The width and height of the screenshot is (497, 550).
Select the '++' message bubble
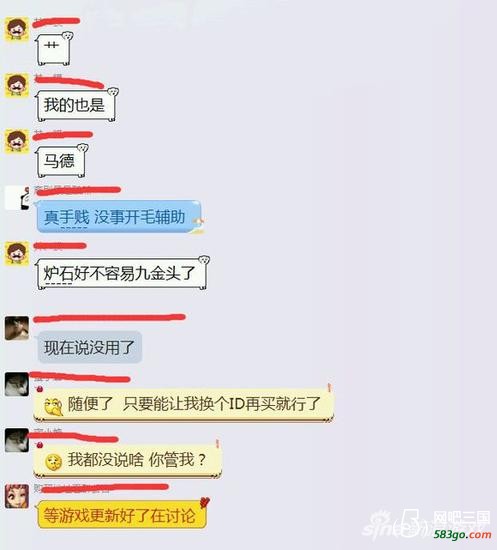coord(54,49)
